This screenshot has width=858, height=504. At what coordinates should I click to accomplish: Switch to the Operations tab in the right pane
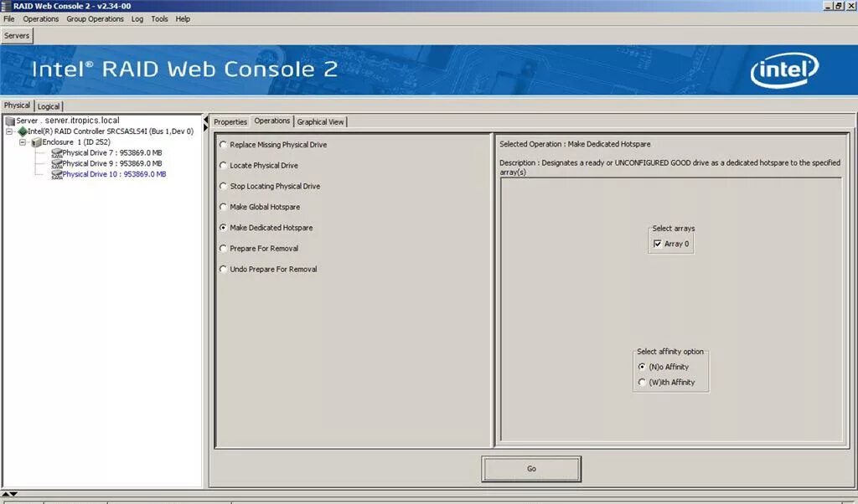tap(272, 121)
